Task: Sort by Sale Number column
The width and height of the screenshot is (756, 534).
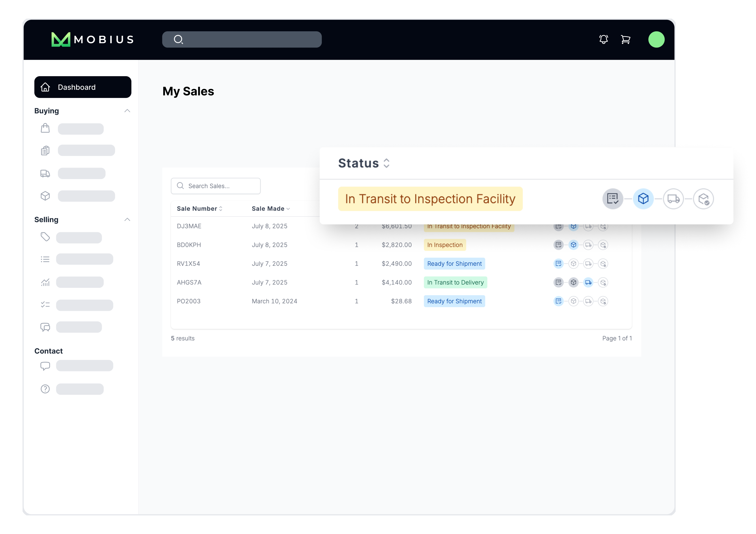Action: (200, 209)
